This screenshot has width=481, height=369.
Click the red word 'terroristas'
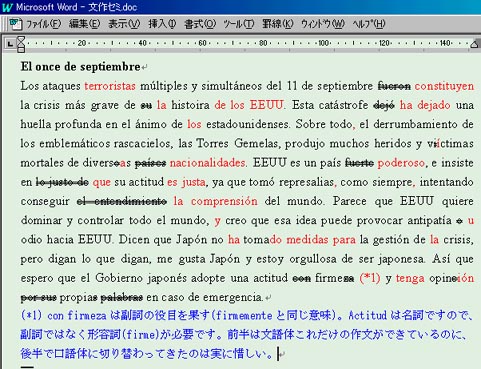(110, 86)
